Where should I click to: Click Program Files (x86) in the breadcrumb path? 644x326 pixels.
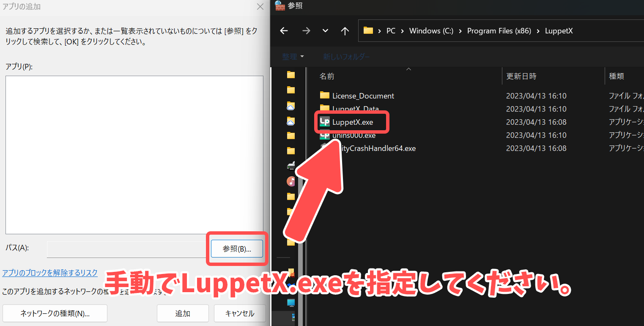click(x=499, y=31)
